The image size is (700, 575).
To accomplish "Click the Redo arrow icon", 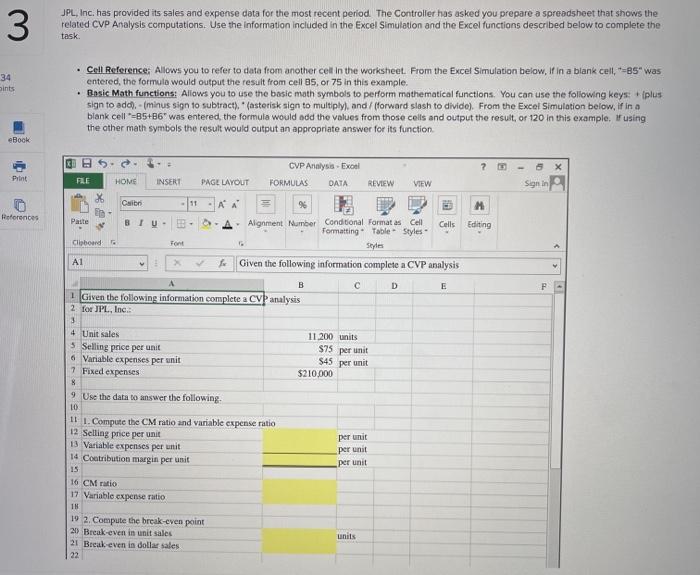I will 126,164.
